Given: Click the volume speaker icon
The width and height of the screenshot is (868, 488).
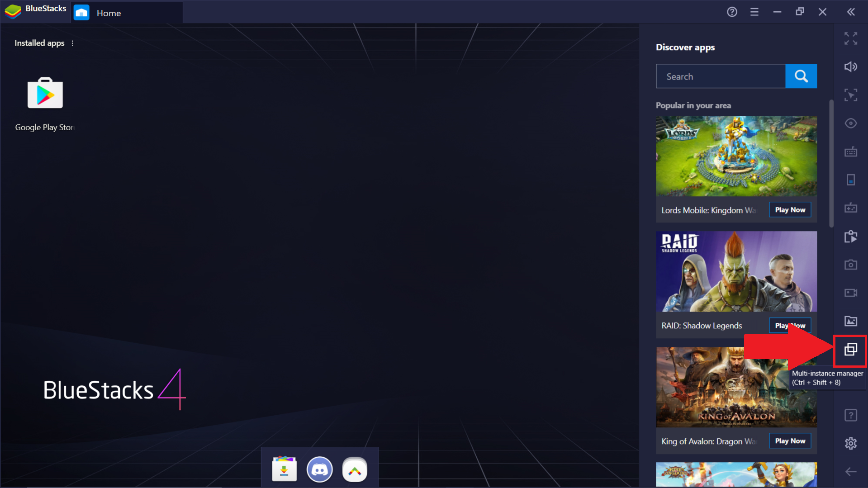Looking at the screenshot, I should click(850, 67).
